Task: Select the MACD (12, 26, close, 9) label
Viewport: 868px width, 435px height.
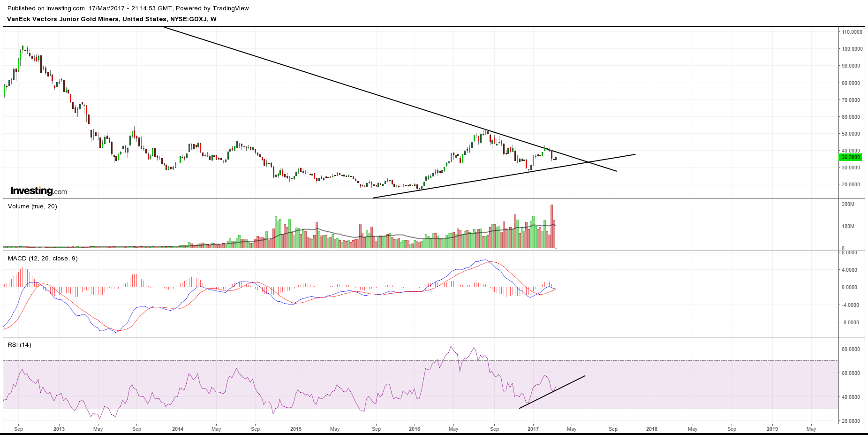Action: (43, 259)
